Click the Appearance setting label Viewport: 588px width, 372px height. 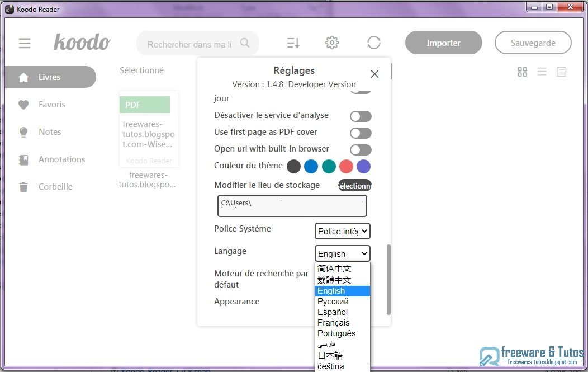point(236,302)
